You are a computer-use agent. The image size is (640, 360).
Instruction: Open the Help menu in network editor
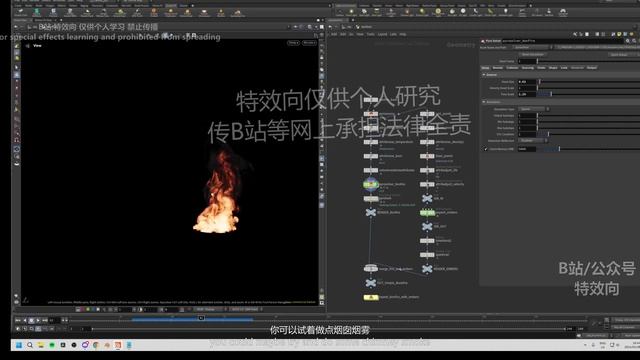[403, 34]
